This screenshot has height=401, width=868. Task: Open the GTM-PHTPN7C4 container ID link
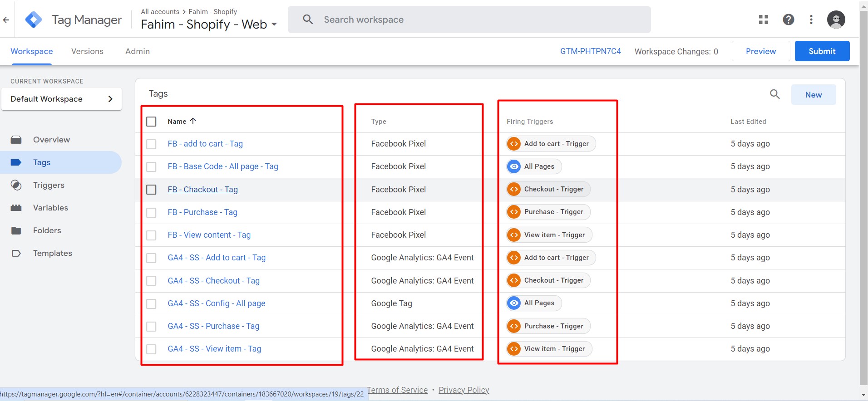click(x=591, y=51)
